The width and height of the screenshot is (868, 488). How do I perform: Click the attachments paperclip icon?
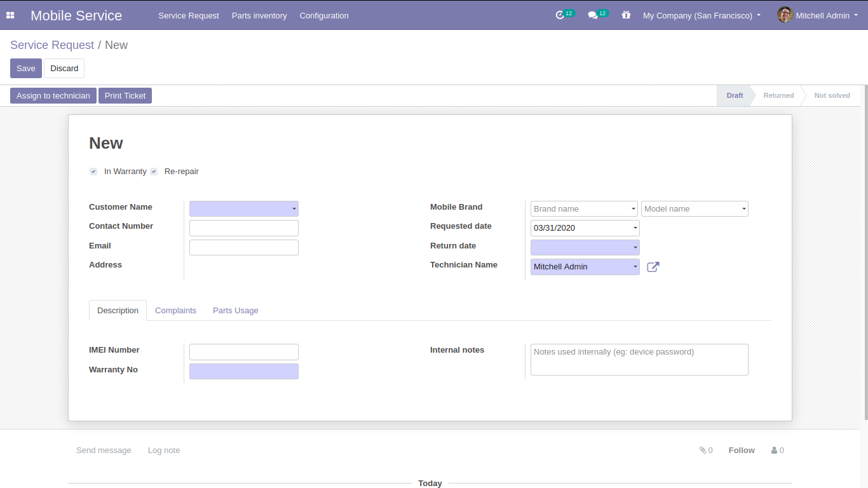pyautogui.click(x=703, y=451)
